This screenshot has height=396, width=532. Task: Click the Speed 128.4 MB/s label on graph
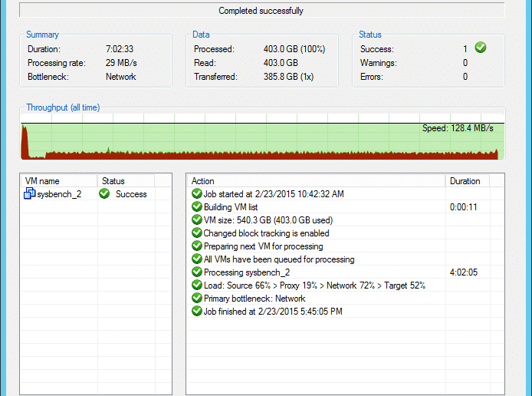coord(458,128)
